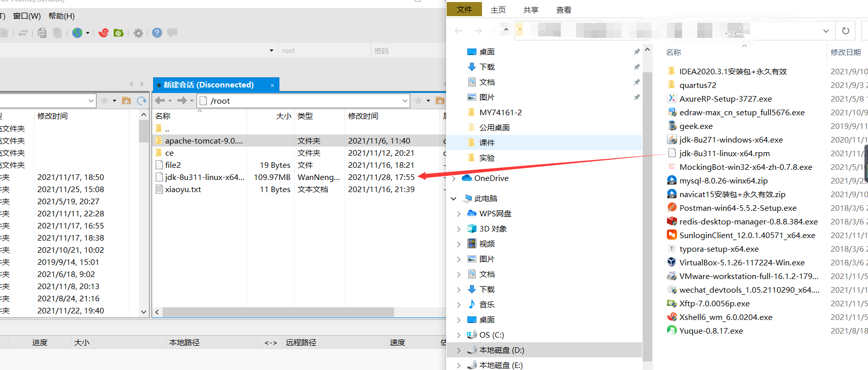Open the Explorer address history dropdown
This screenshot has height=370, width=868.
[826, 31]
